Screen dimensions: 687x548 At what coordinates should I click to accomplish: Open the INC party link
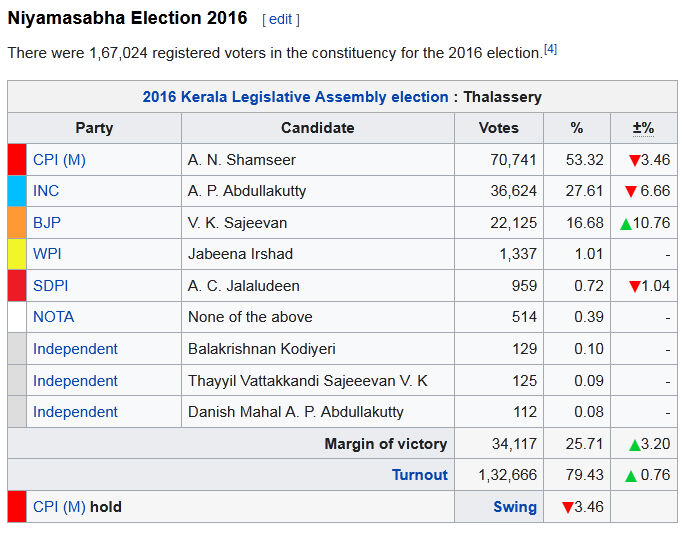(46, 191)
